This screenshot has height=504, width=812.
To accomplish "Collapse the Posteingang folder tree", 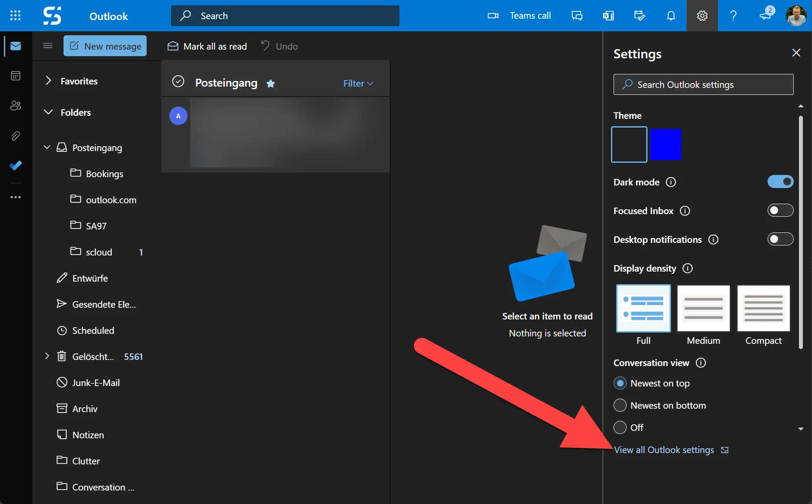I will [x=47, y=147].
